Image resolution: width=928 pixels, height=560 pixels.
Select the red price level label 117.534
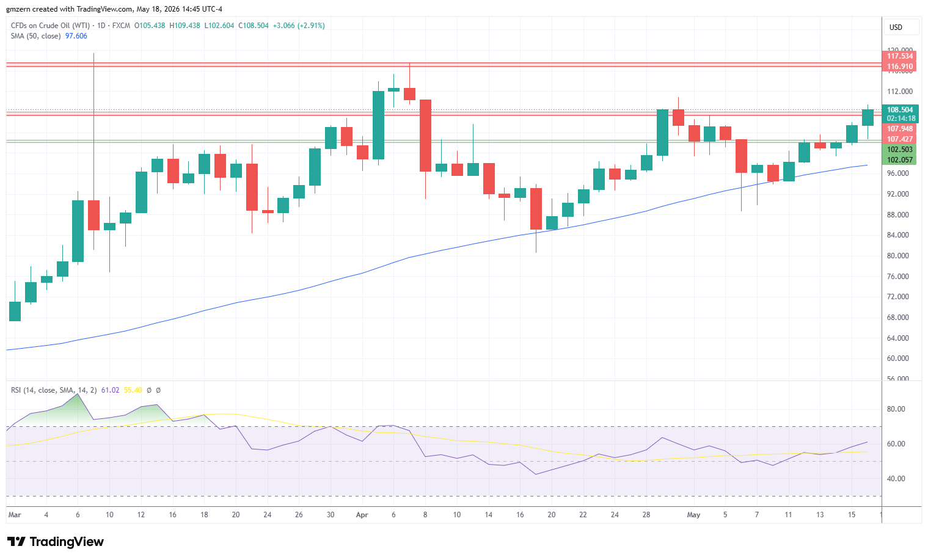click(x=900, y=56)
